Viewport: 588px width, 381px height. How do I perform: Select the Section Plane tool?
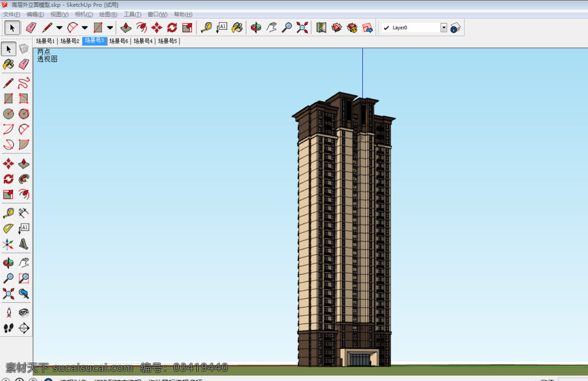coord(24,328)
